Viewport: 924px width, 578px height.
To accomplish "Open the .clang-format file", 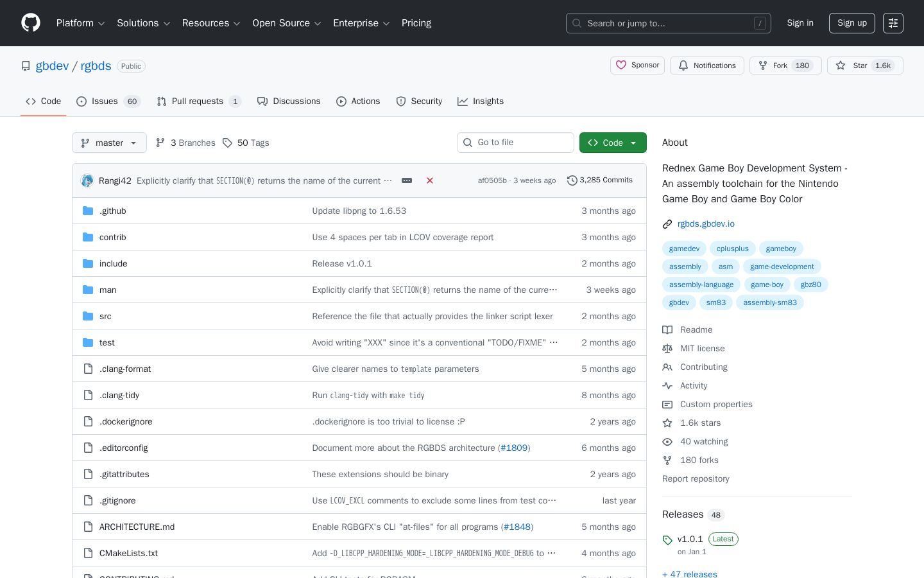I will (x=125, y=369).
